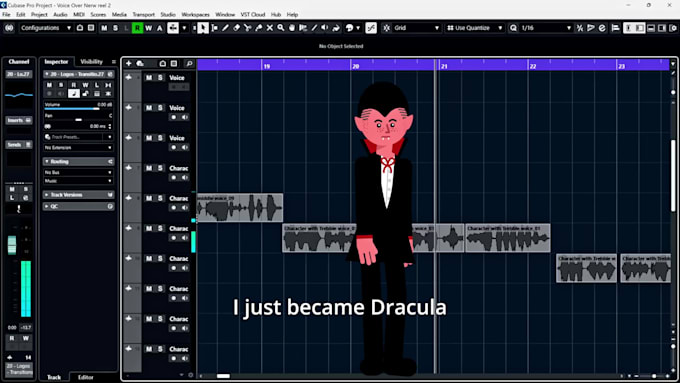
Task: Click the project history icon beside Configurations
Action: coord(80,28)
